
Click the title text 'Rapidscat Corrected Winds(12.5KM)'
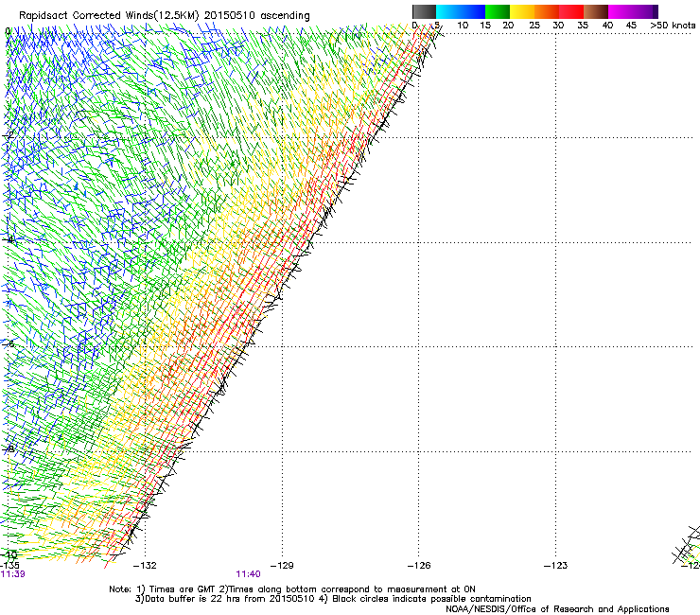[x=109, y=16]
